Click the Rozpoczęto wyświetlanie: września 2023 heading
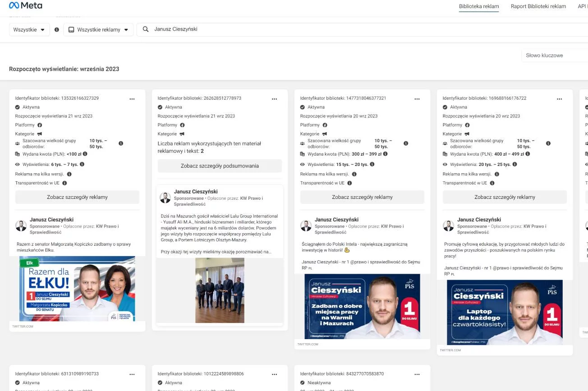The width and height of the screenshot is (588, 391). [64, 69]
